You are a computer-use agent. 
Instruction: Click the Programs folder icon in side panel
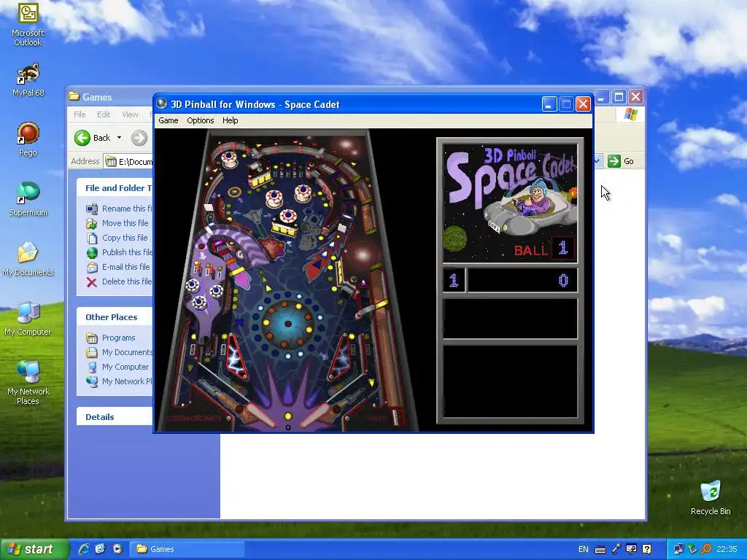tap(92, 338)
